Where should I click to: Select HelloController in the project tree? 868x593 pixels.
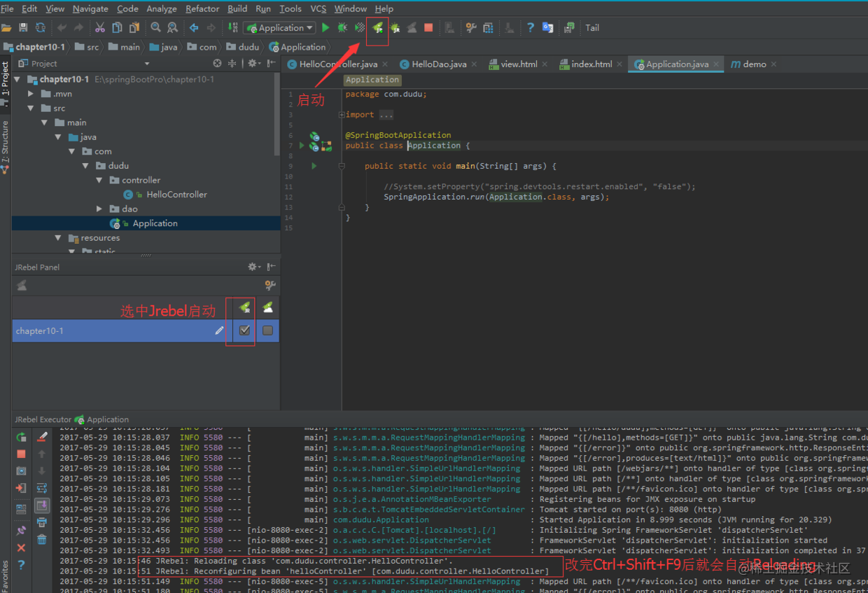[176, 195]
